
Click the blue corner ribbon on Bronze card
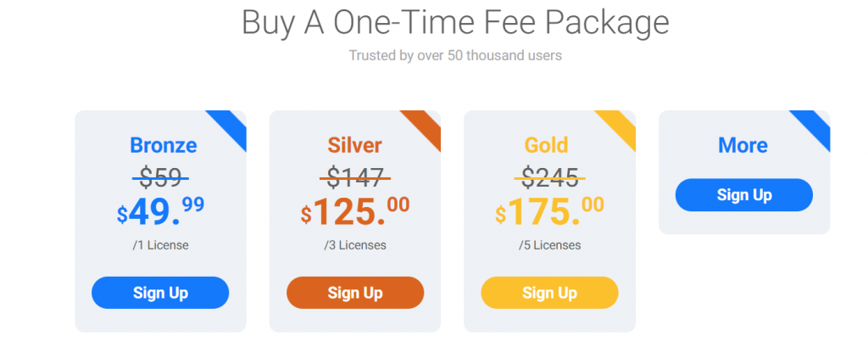[x=231, y=125]
